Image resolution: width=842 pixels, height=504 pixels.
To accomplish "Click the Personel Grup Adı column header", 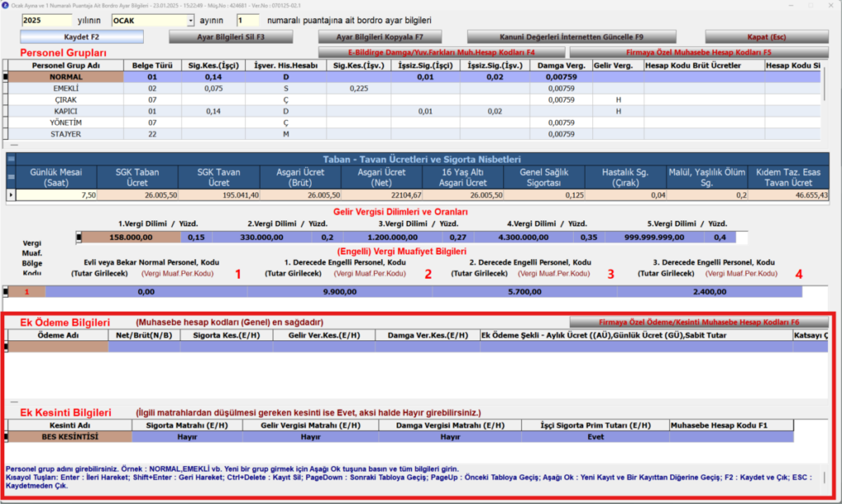I will coord(66,66).
